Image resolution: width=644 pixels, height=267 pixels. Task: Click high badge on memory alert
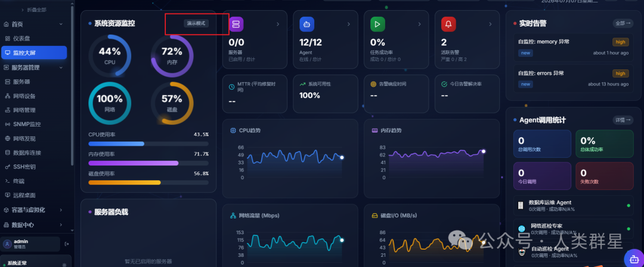(x=620, y=42)
